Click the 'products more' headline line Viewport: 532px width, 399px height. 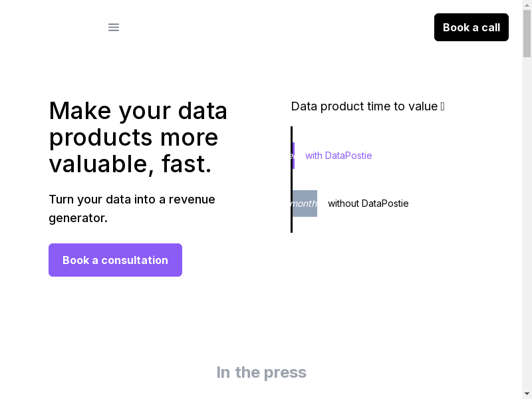pyautogui.click(x=134, y=137)
